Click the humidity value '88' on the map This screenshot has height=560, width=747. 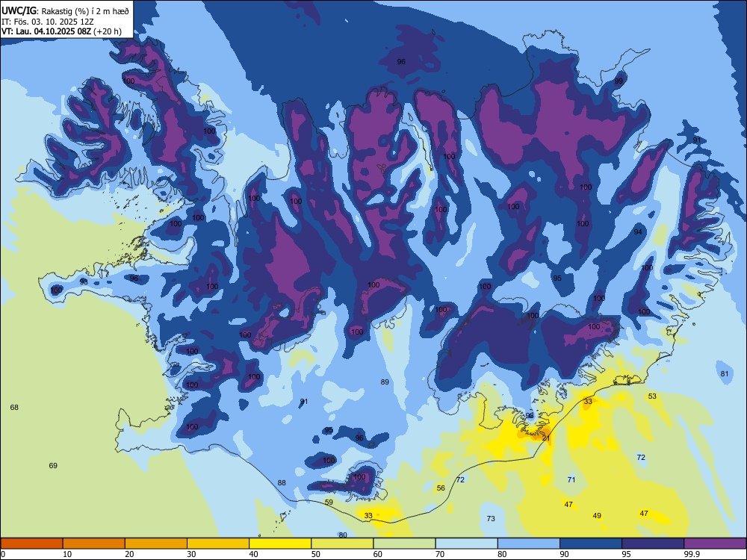282,482
